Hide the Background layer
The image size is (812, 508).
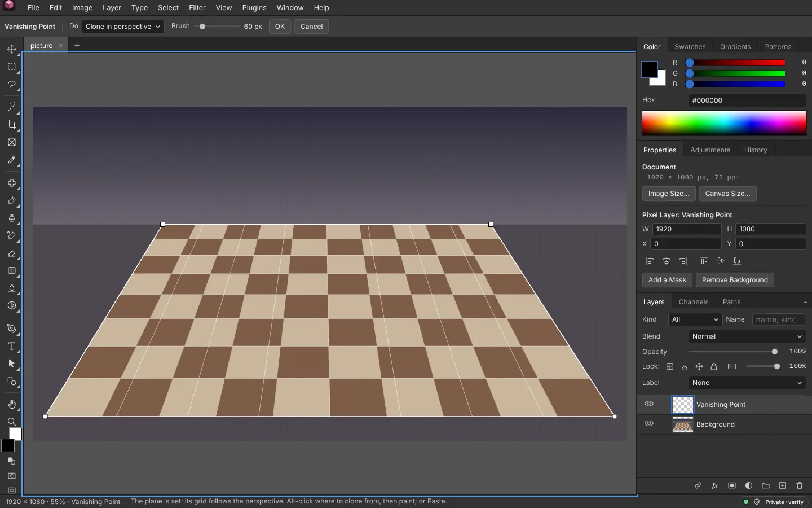(x=649, y=424)
